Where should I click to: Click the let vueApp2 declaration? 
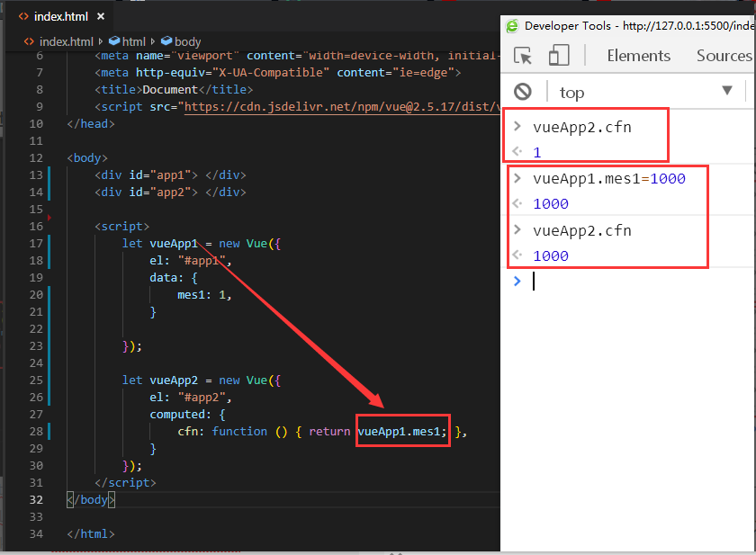point(201,380)
